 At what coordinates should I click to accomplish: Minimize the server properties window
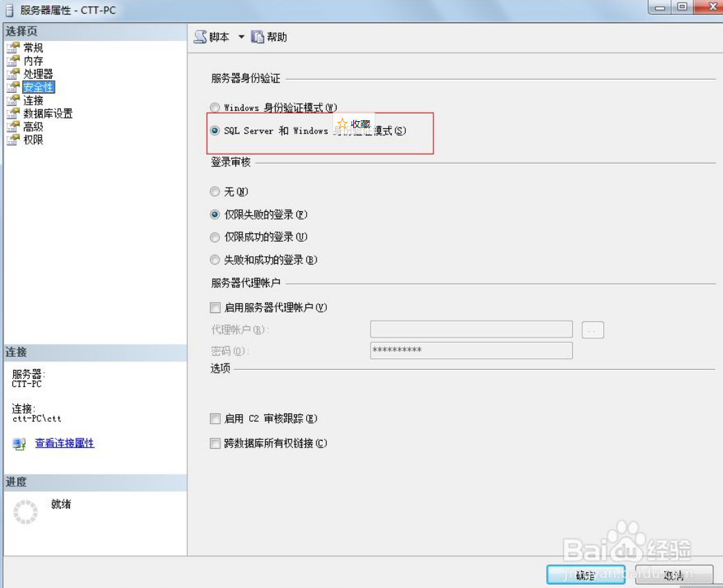(x=660, y=8)
